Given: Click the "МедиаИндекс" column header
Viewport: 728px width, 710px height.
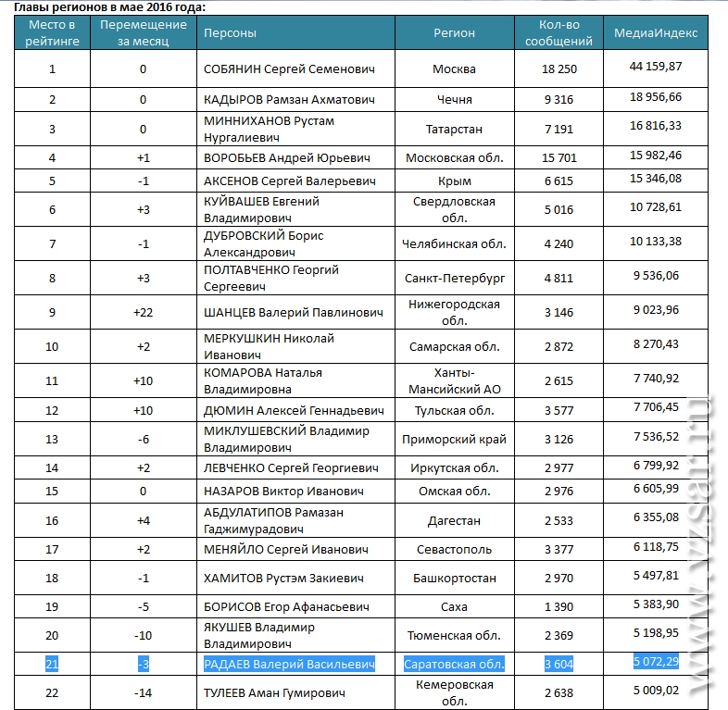Looking at the screenshot, I should click(x=656, y=33).
